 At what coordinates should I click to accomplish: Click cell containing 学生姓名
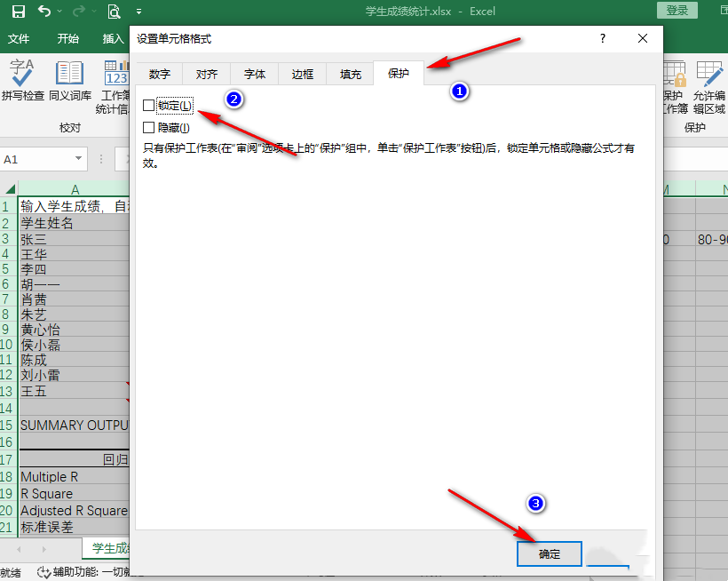point(75,223)
